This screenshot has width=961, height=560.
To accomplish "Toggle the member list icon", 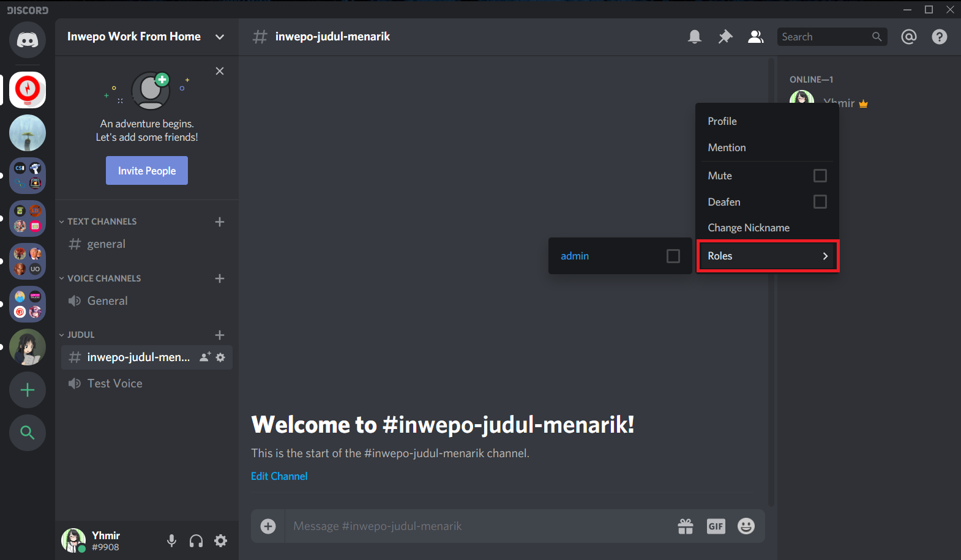I will click(x=755, y=37).
